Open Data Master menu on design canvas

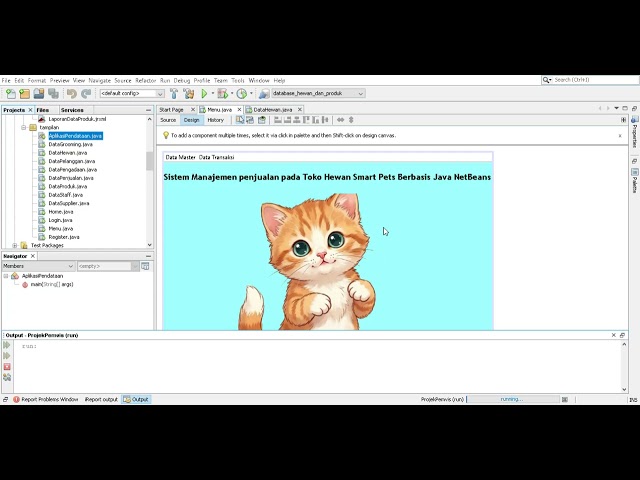180,157
